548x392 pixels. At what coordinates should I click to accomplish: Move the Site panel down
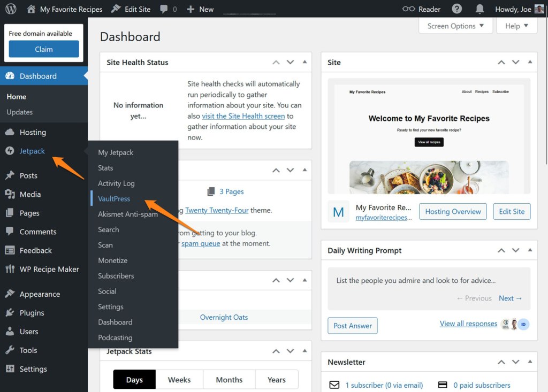point(515,62)
